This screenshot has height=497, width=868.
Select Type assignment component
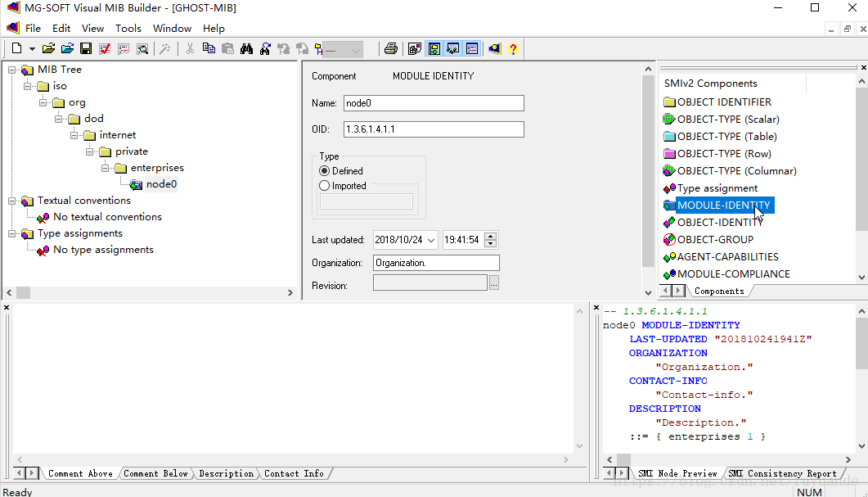(717, 188)
